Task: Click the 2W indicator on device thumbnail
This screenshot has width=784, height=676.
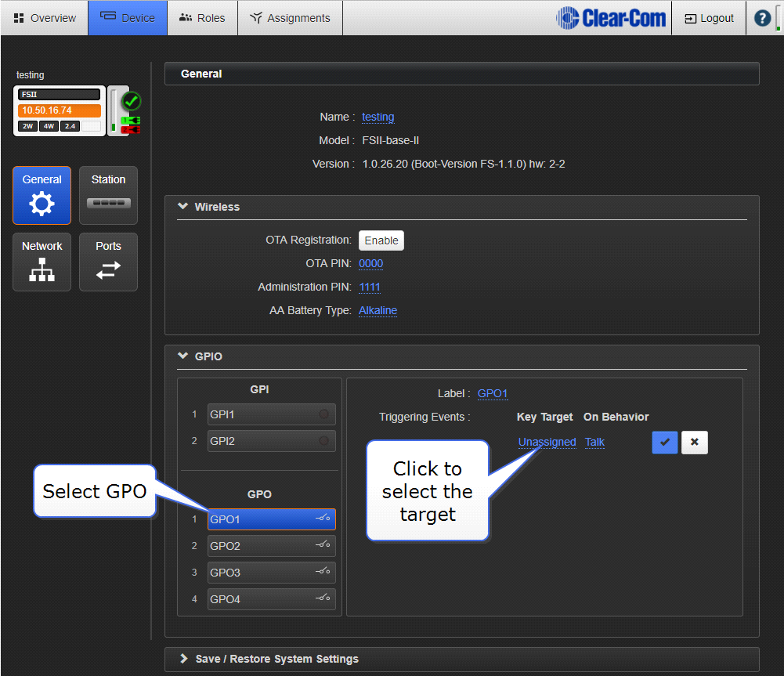Action: pyautogui.click(x=28, y=126)
